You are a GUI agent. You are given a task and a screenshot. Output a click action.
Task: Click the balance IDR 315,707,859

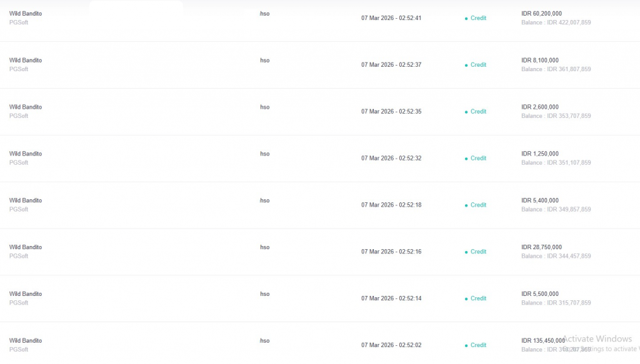(569, 303)
